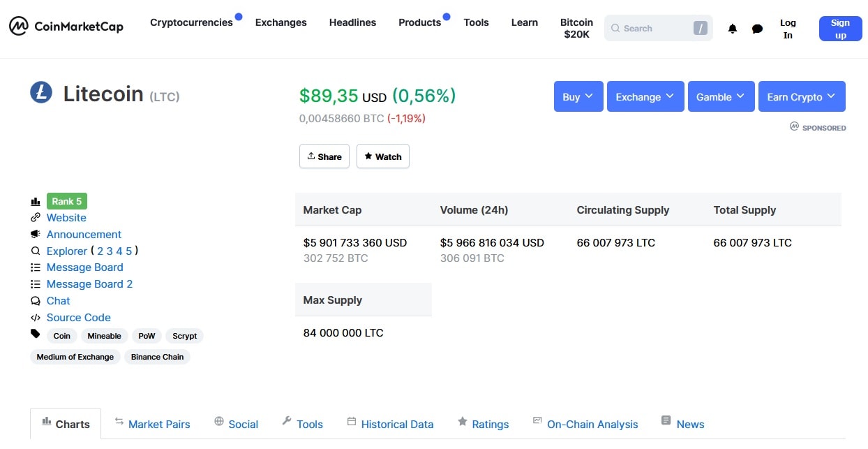The image size is (868, 449).
Task: Click the megaphone icon beside Announcement
Action: pyautogui.click(x=36, y=235)
